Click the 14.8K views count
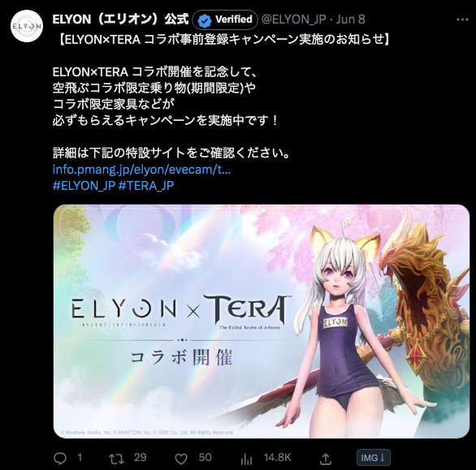Viewport: 476px width, 470px height. click(278, 458)
